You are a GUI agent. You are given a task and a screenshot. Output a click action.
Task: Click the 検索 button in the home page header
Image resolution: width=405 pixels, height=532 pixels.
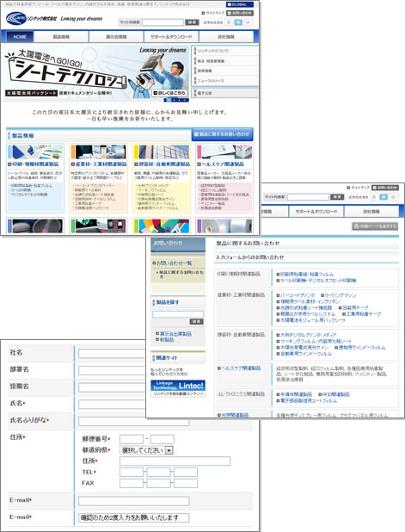click(192, 22)
